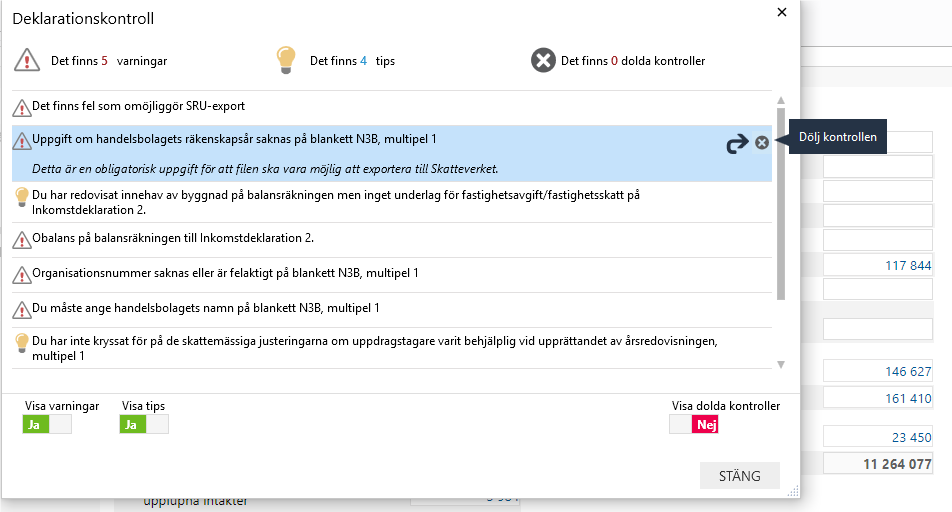952x512 pixels.
Task: Click 'Det finns 0 dolda kontroller' text
Action: point(633,61)
